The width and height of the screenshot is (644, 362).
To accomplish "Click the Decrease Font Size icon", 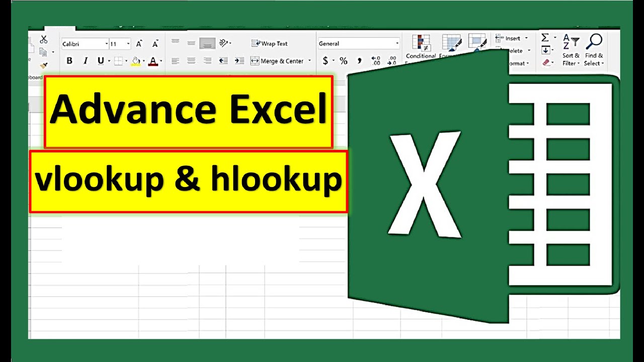I will (155, 44).
